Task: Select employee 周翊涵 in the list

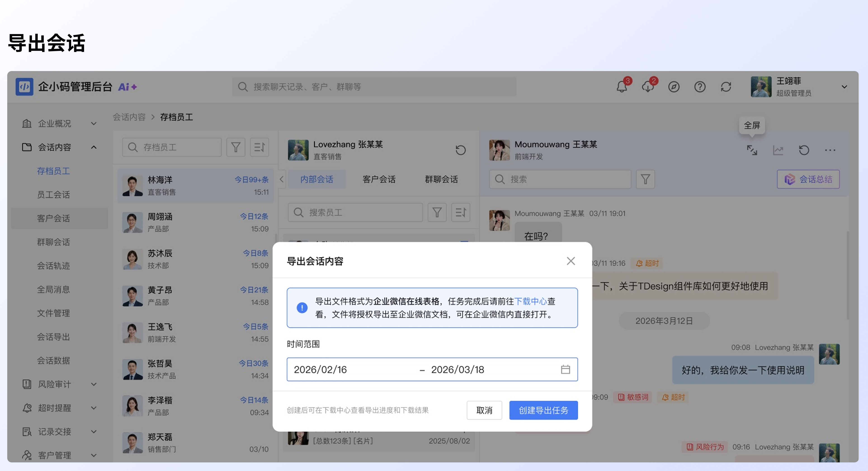Action: (x=196, y=223)
